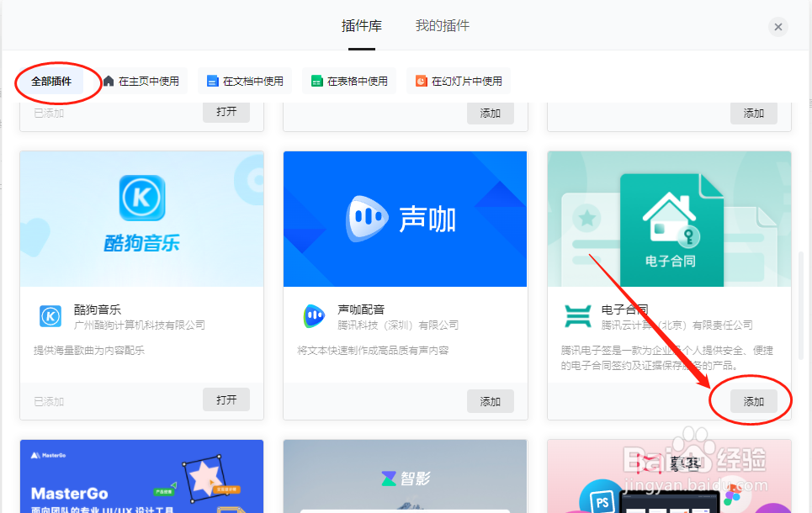Screen dimensions: 812x513
Task: Click 打开 in the top-left partial card
Action: 226,112
